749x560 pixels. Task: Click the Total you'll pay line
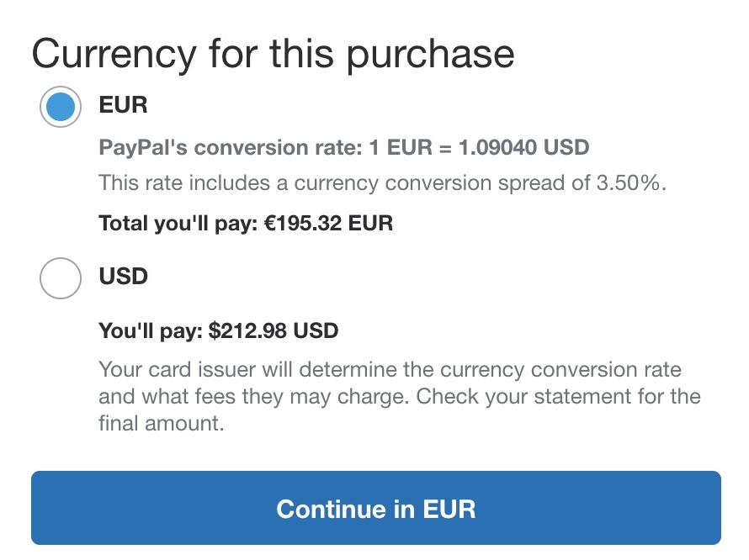click(244, 223)
